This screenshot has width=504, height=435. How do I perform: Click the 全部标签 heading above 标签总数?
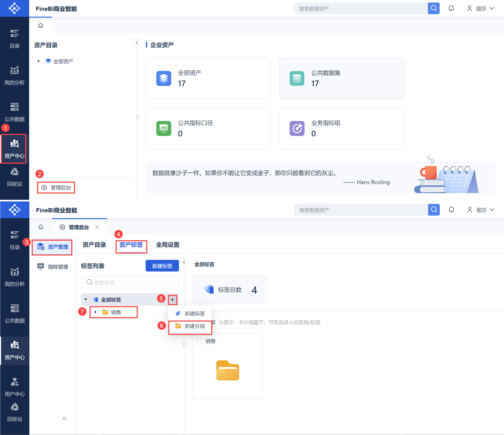pos(204,264)
